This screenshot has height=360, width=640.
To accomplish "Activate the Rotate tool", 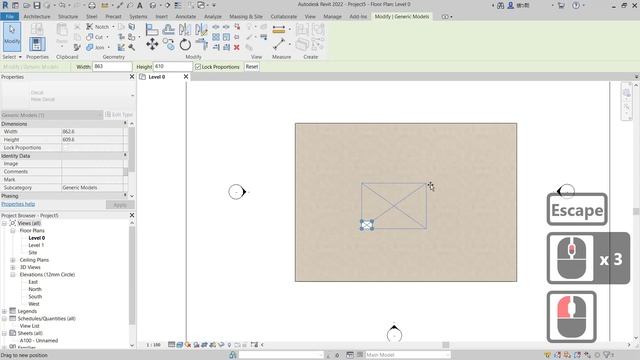I will click(185, 44).
